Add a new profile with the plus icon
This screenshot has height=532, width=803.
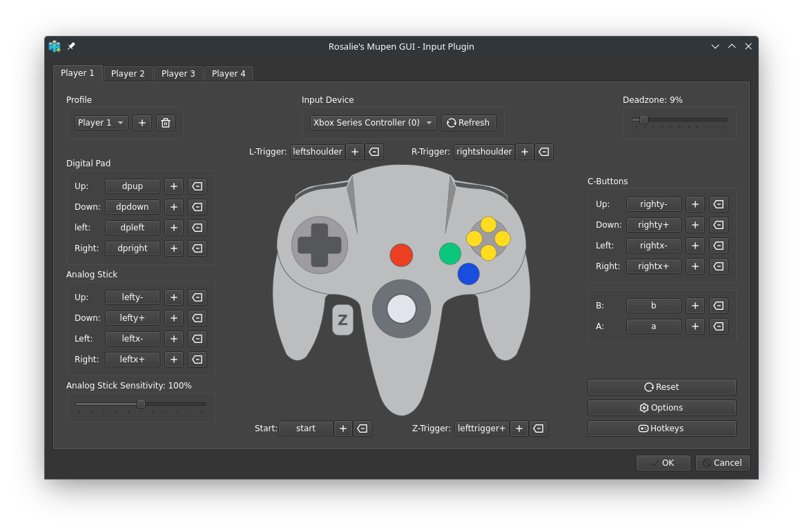[x=142, y=123]
